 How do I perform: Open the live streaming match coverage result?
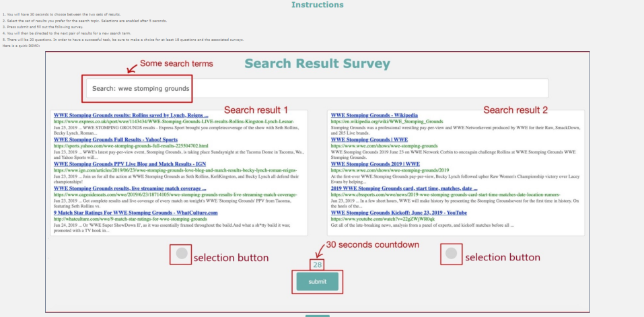130,188
